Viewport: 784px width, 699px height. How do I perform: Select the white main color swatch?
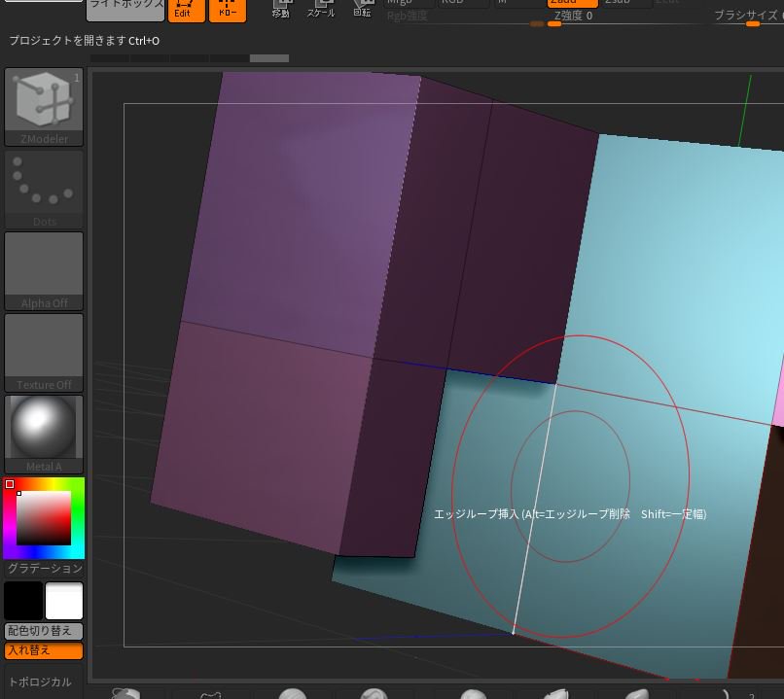pyautogui.click(x=64, y=601)
